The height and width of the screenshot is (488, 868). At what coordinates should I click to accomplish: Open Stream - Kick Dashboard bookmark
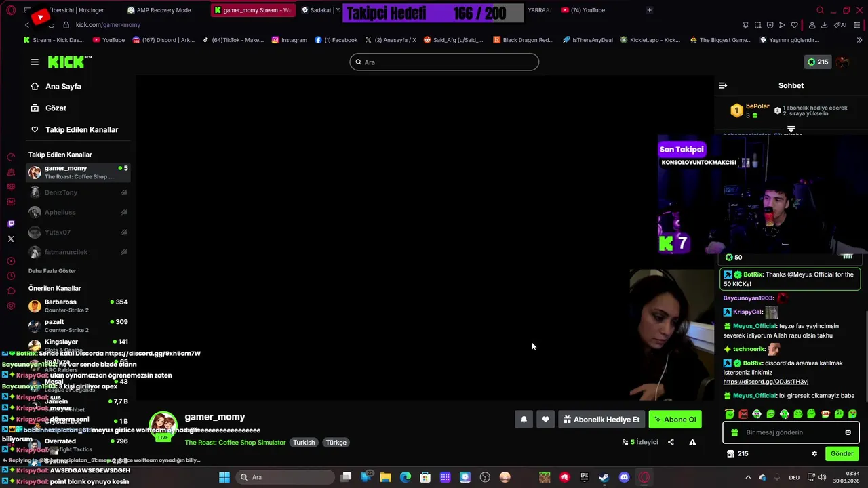(x=54, y=40)
